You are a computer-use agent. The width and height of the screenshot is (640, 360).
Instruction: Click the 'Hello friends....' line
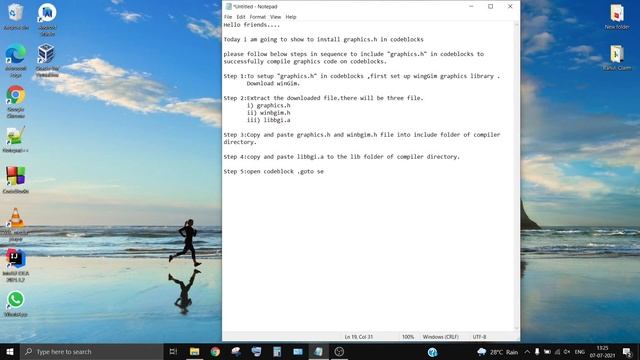pos(251,24)
